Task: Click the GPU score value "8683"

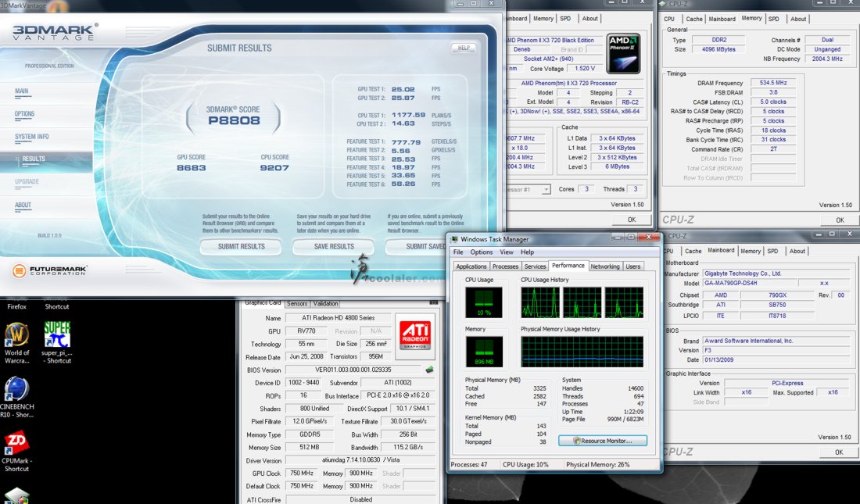Action: click(x=192, y=168)
